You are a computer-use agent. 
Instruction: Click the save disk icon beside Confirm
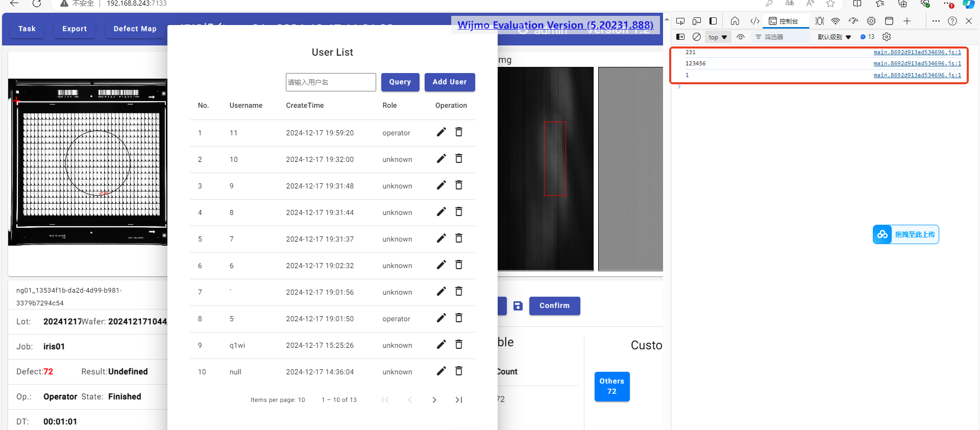coord(518,306)
